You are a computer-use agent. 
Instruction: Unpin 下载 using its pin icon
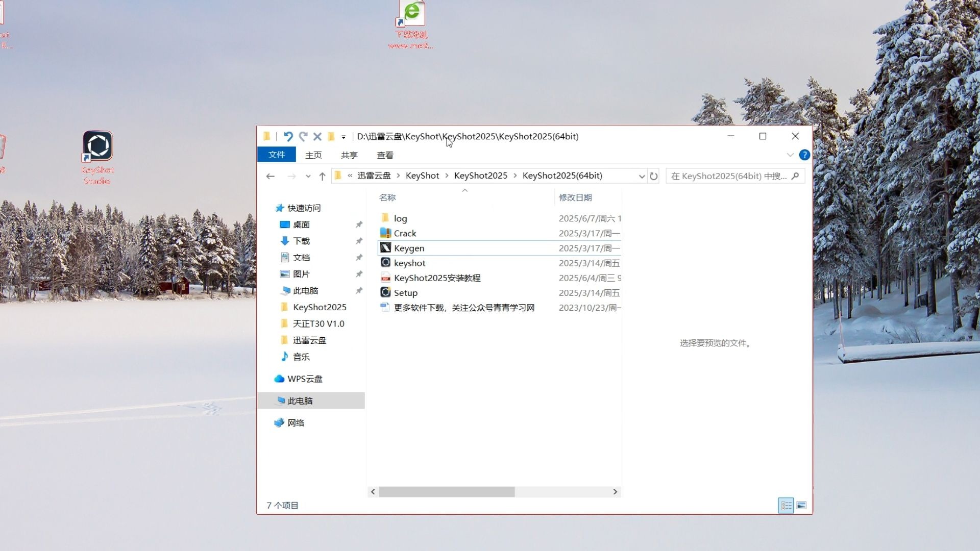359,241
